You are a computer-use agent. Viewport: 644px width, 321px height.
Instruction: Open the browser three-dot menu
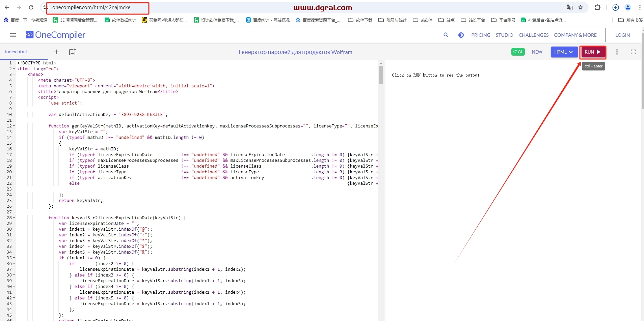(x=640, y=7)
